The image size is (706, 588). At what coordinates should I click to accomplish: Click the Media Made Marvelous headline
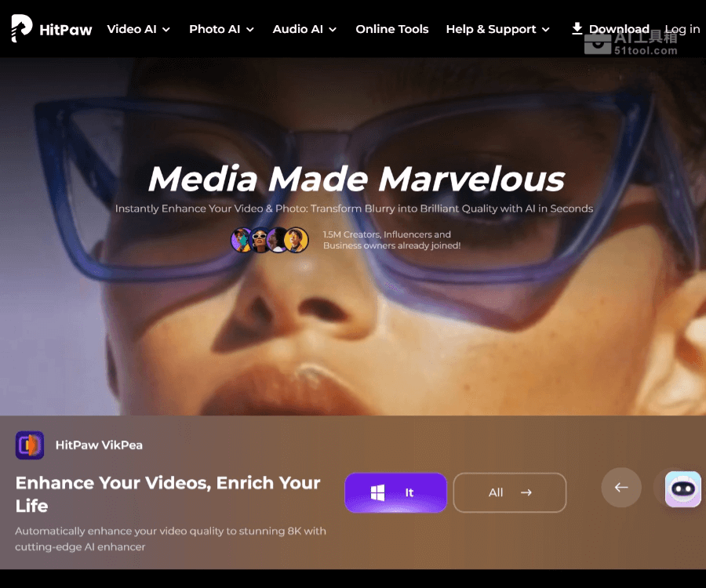click(x=356, y=179)
